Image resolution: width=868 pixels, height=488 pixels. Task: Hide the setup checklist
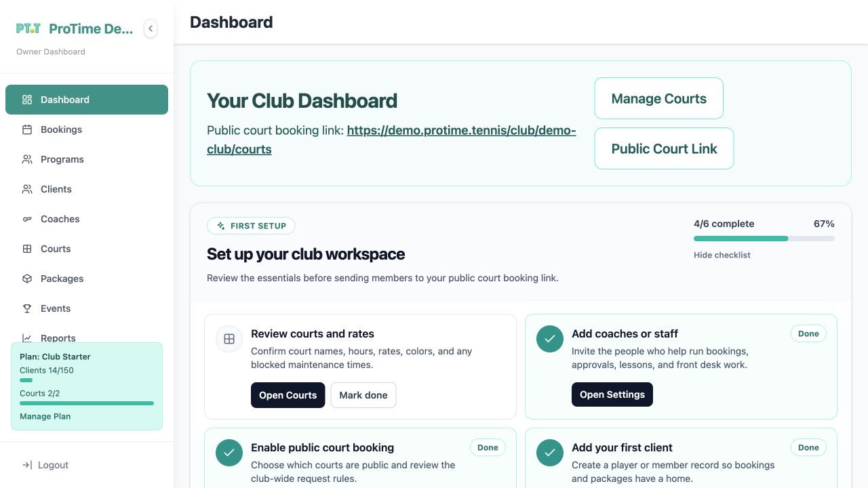(x=722, y=255)
